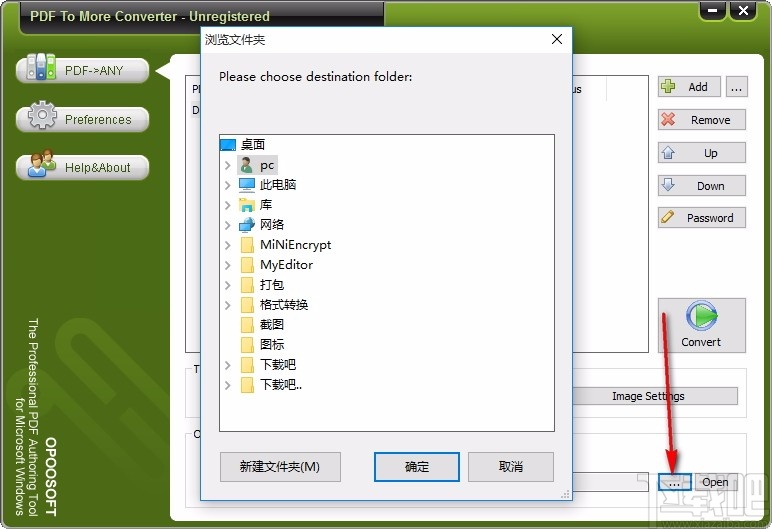
Task: Select the 库 libraries icon
Action: [x=247, y=204]
